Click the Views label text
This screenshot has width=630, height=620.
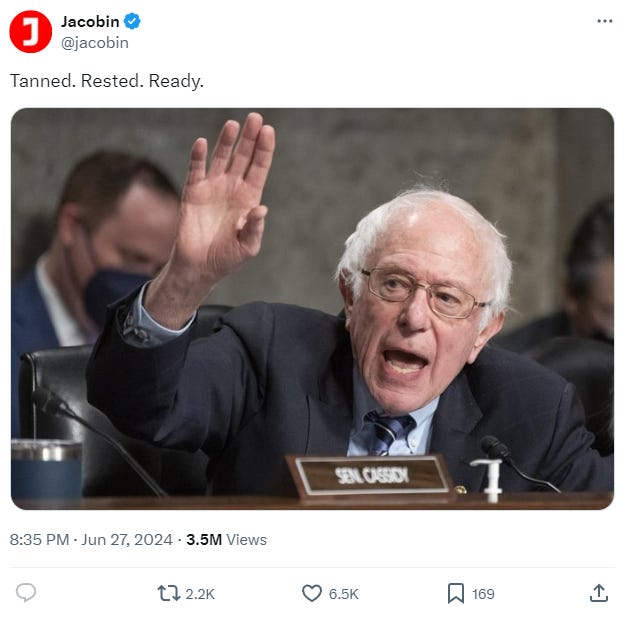[x=246, y=540]
